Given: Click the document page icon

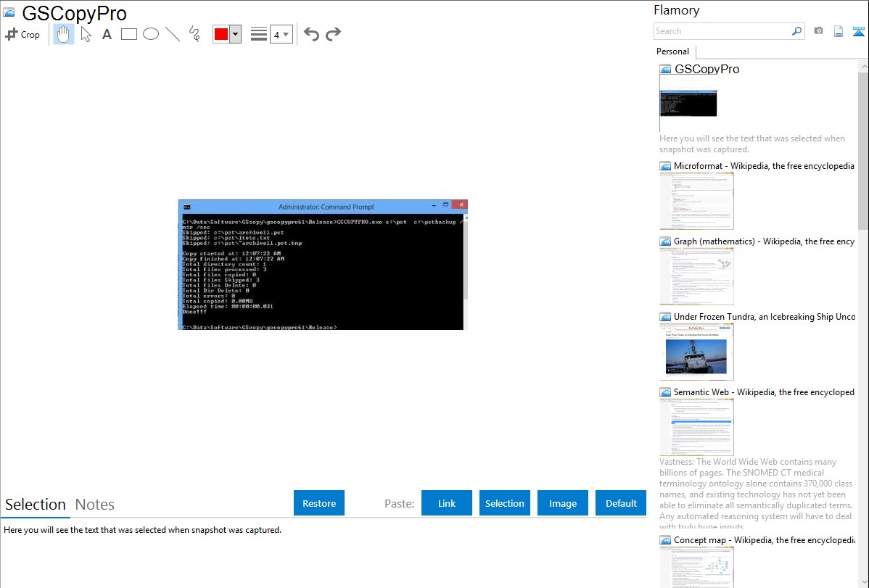Looking at the screenshot, I should 839,31.
